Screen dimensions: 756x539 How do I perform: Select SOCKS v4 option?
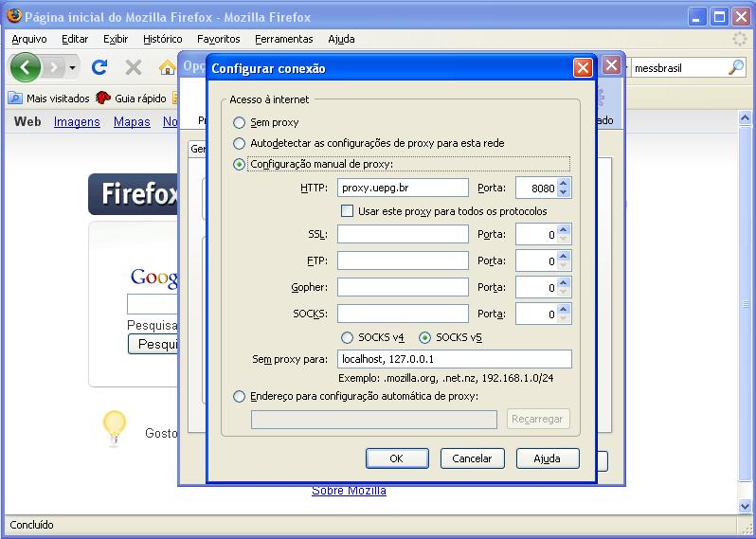tap(347, 337)
